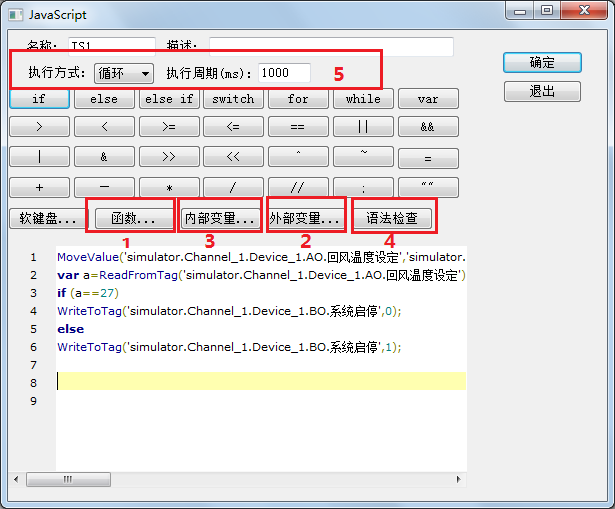The height and width of the screenshot is (509, 615).
Task: Insert the colon ':' character
Action: (363, 187)
